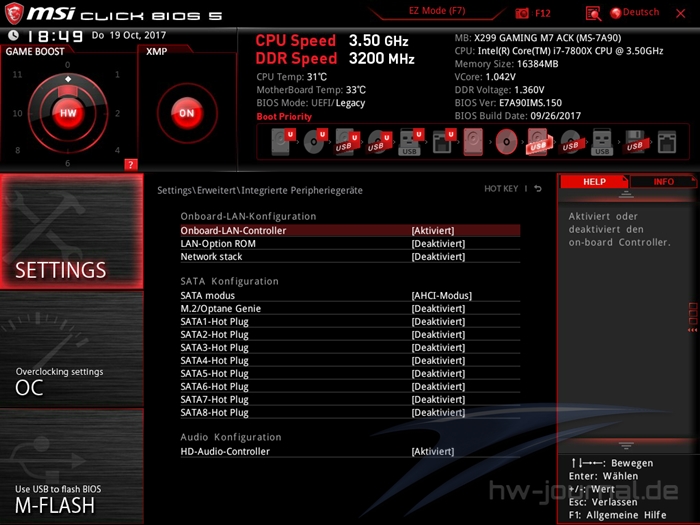
Task: Open the Deutsch language selector
Action: coord(635,12)
